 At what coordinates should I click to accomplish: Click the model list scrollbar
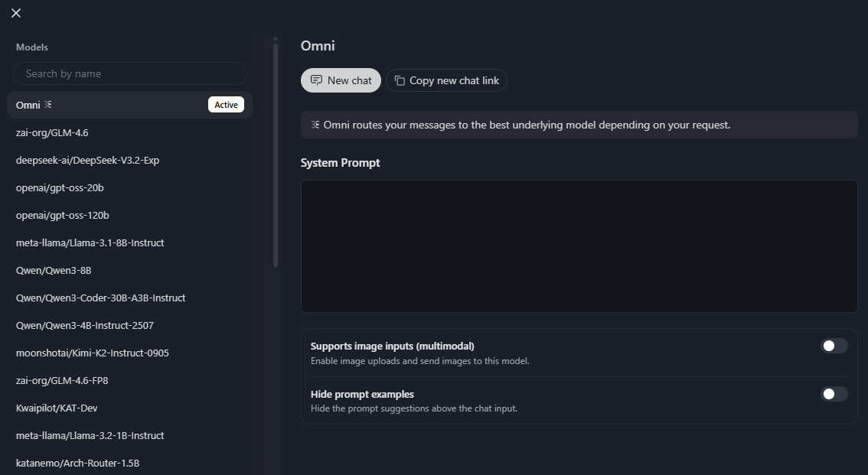click(274, 153)
